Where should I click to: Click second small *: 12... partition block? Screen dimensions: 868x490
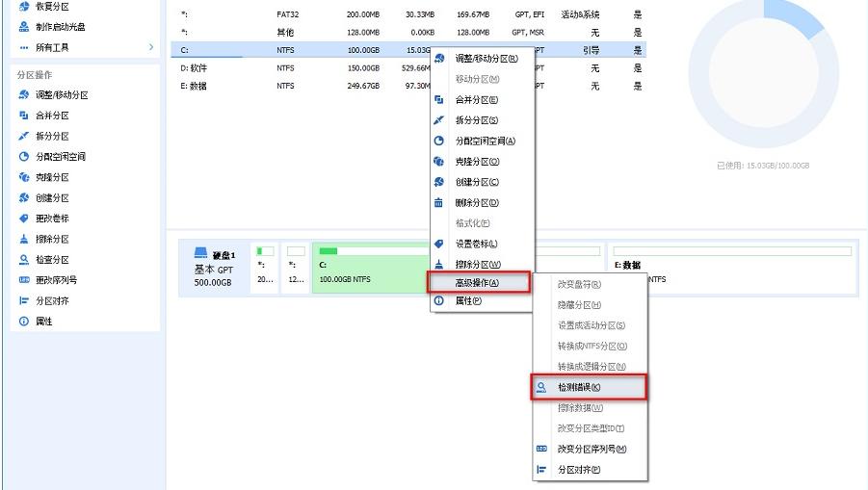pos(296,268)
